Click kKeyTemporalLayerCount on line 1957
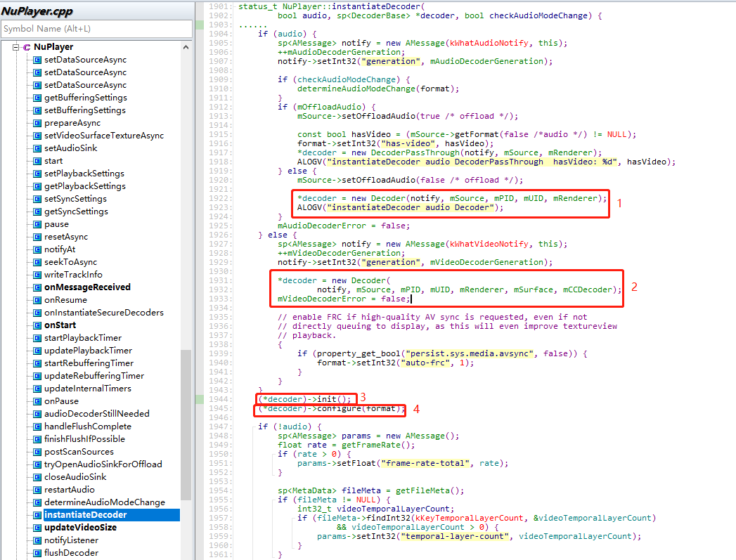The width and height of the screenshot is (736, 560). (x=470, y=519)
